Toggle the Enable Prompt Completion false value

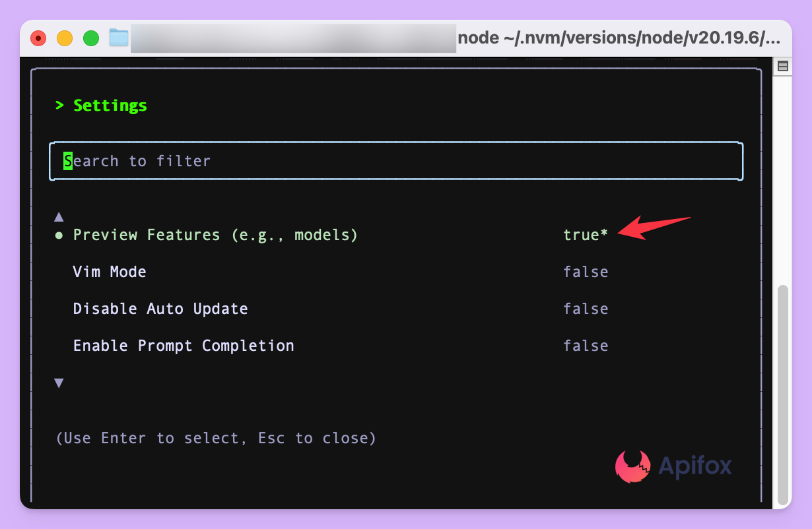(586, 346)
